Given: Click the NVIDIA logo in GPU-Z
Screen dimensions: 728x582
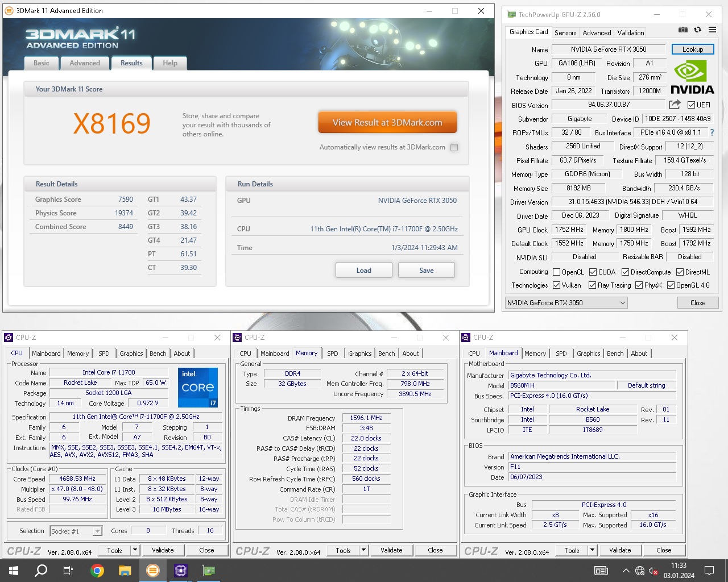Looking at the screenshot, I should pos(692,78).
